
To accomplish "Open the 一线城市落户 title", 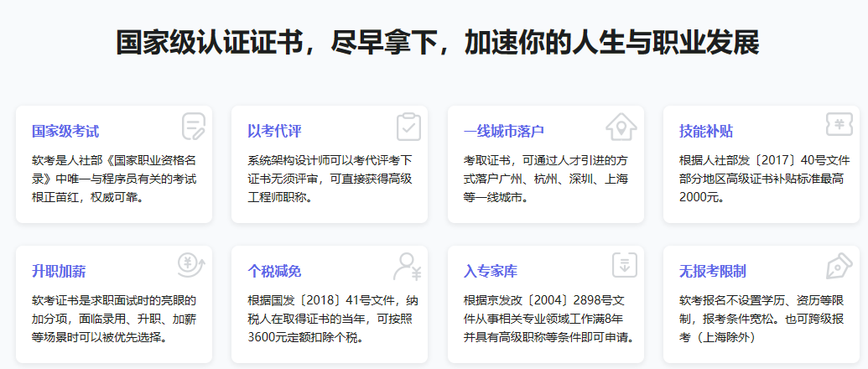I will click(x=504, y=132).
